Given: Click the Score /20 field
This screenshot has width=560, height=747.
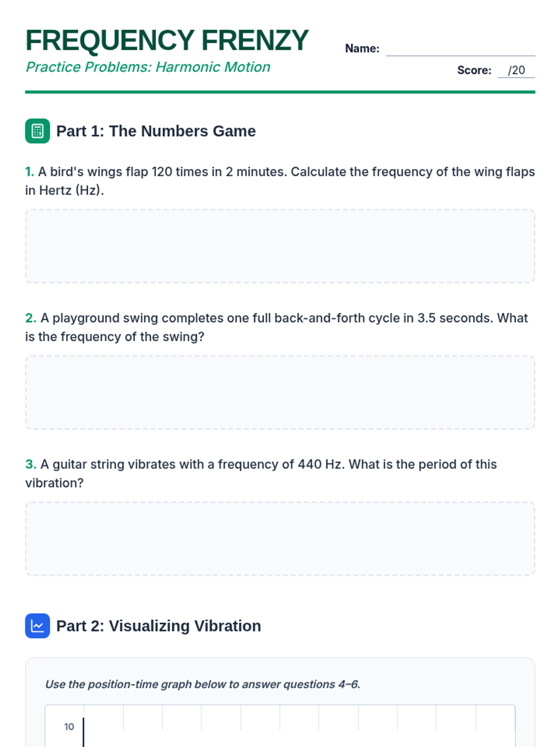Looking at the screenshot, I should coord(516,70).
